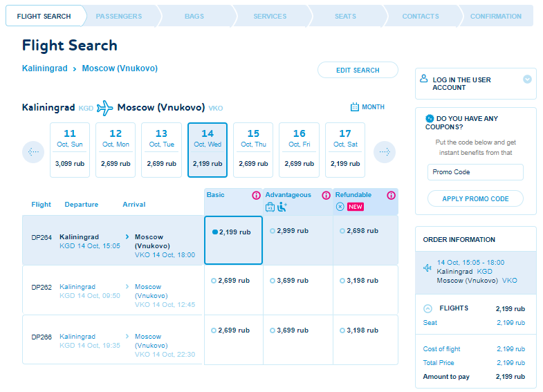Collapse the Flights section in order information
The image size is (543, 392).
pyautogui.click(x=427, y=308)
